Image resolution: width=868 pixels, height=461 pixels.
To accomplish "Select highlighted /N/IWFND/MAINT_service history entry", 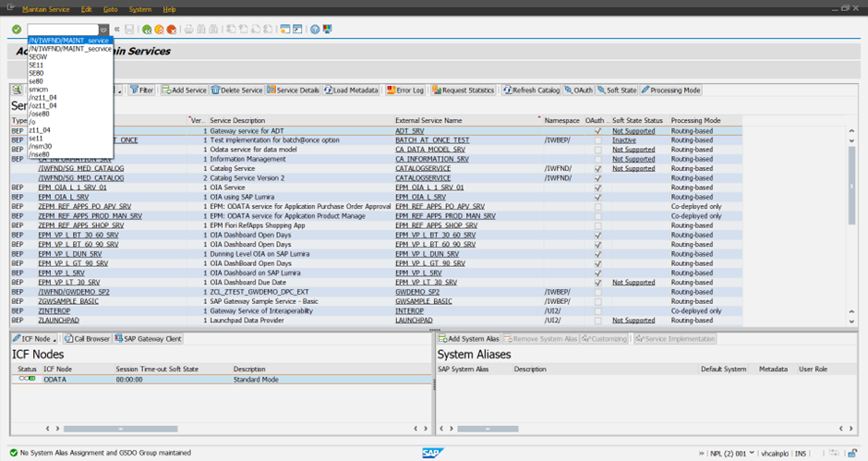I will pyautogui.click(x=70, y=41).
